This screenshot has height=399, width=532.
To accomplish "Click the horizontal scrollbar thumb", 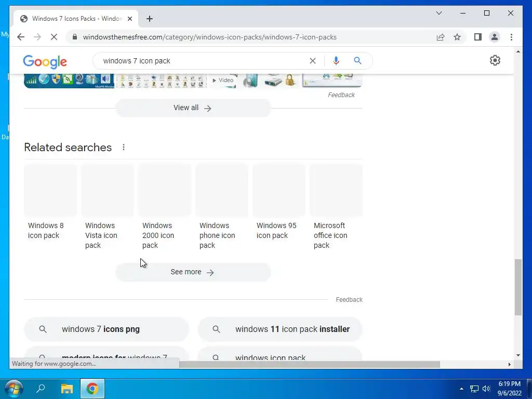I will point(310,364).
